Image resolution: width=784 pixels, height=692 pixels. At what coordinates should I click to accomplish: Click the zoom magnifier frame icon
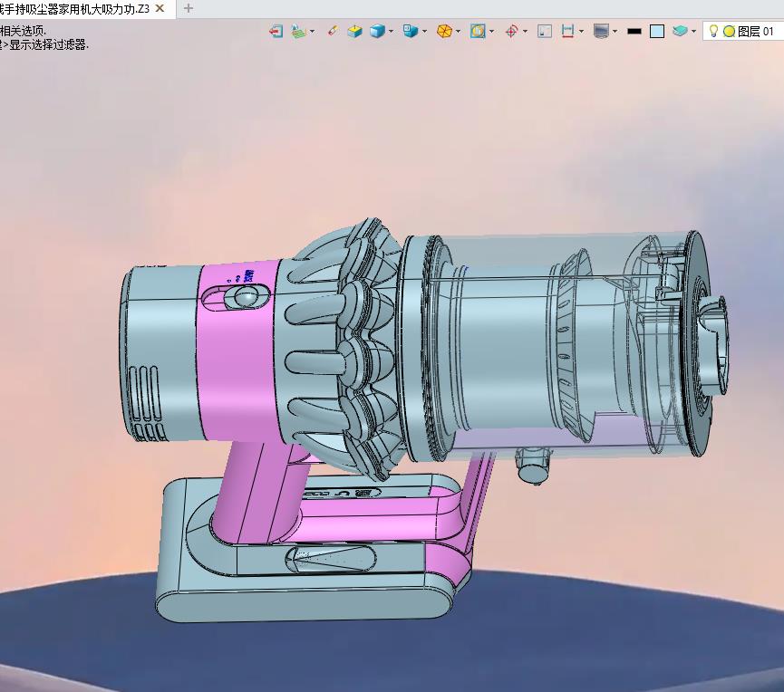pos(478,32)
